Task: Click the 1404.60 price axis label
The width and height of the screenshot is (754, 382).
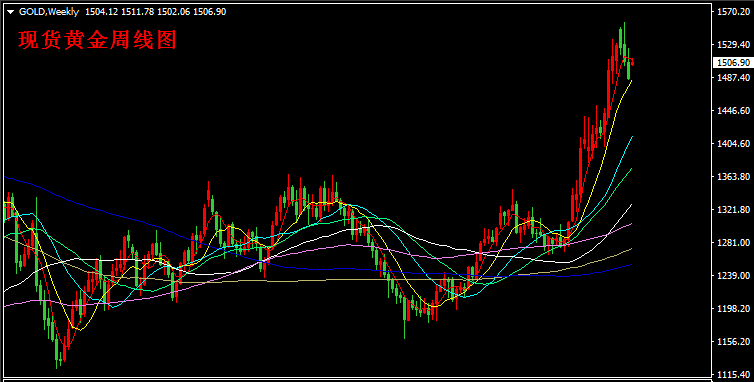Action: tap(734, 143)
